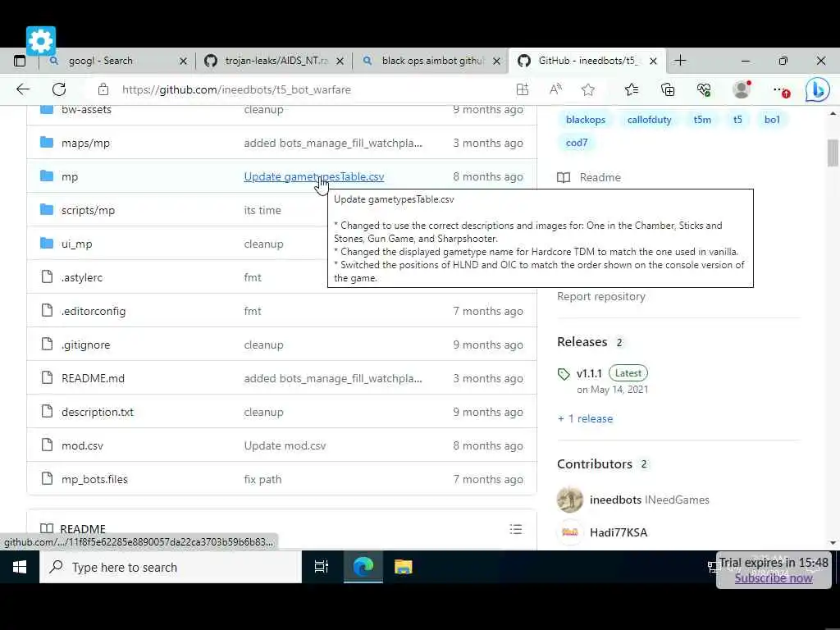Screen dimensions: 840x630
Task: Click the Windows taskbar search box
Action: (171, 567)
